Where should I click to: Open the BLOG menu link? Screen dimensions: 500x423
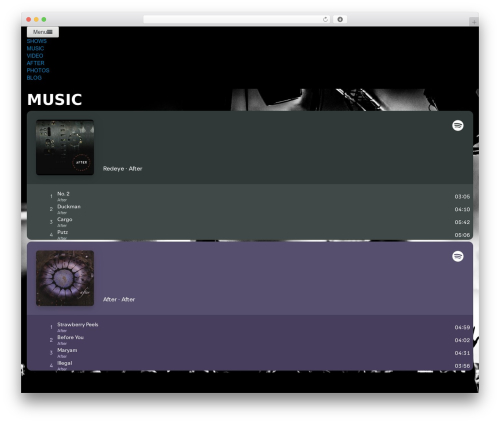[x=34, y=78]
